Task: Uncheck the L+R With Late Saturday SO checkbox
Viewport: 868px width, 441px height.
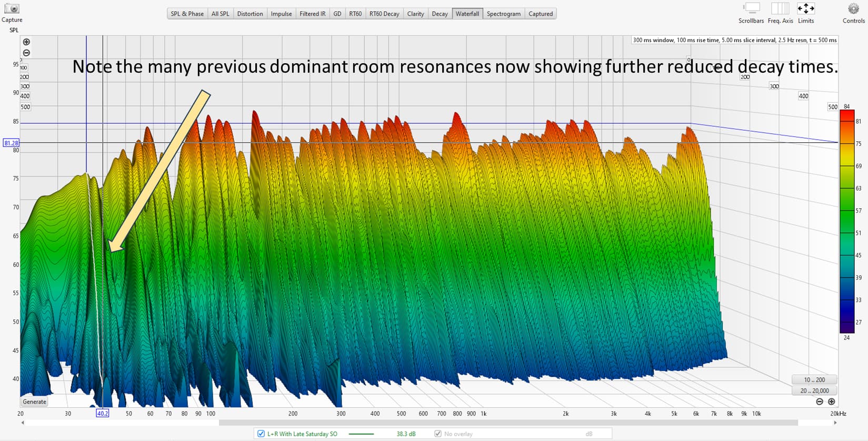Action: pyautogui.click(x=261, y=434)
